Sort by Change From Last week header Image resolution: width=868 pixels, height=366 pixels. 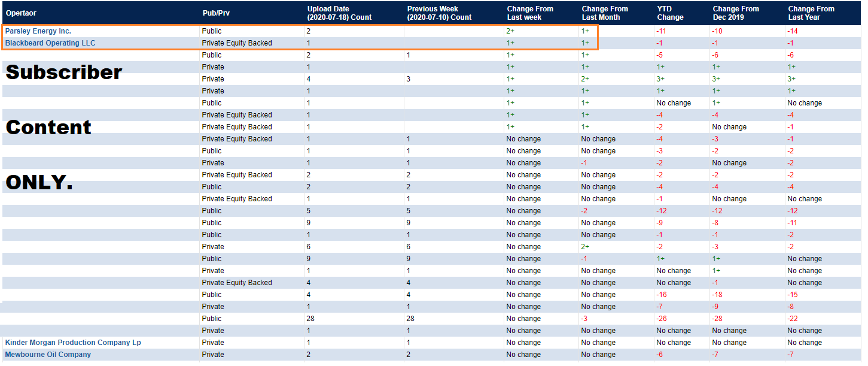[x=530, y=13]
